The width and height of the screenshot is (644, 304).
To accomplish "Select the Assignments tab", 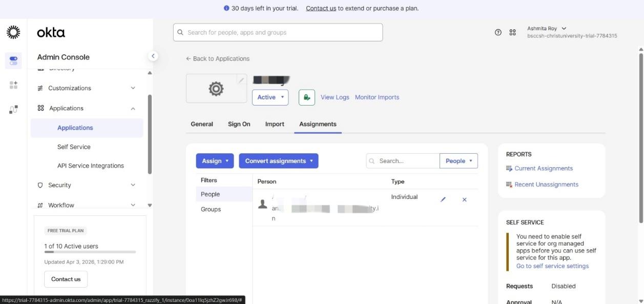I will tap(318, 124).
